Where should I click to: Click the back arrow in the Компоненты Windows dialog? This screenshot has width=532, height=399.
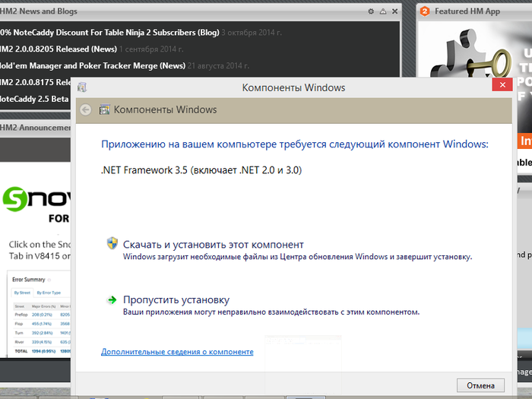coord(86,109)
